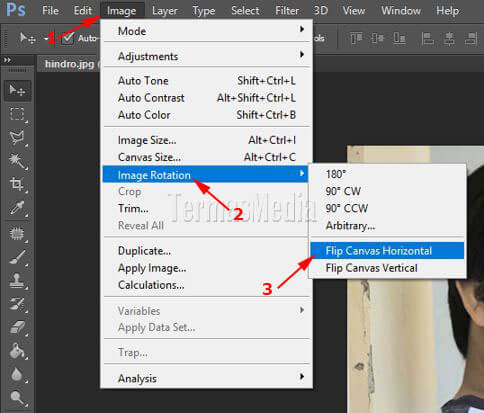
Task: Choose Auto Contrast
Action: pos(206,98)
